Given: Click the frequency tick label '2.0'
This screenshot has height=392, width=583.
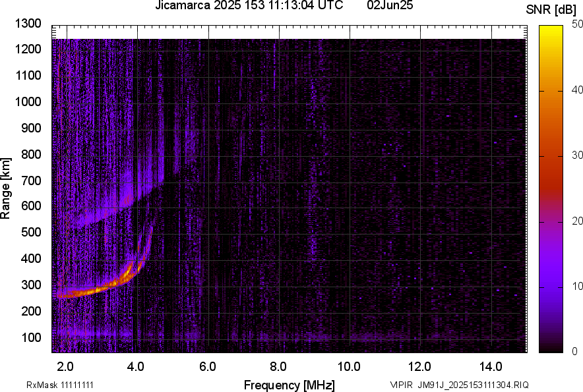Looking at the screenshot, I should pyautogui.click(x=65, y=367).
